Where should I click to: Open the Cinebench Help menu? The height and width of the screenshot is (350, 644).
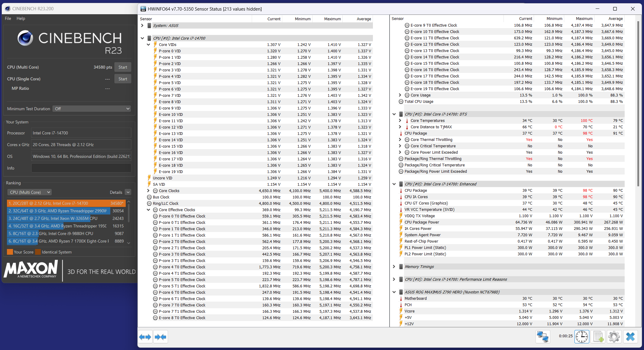21,18
